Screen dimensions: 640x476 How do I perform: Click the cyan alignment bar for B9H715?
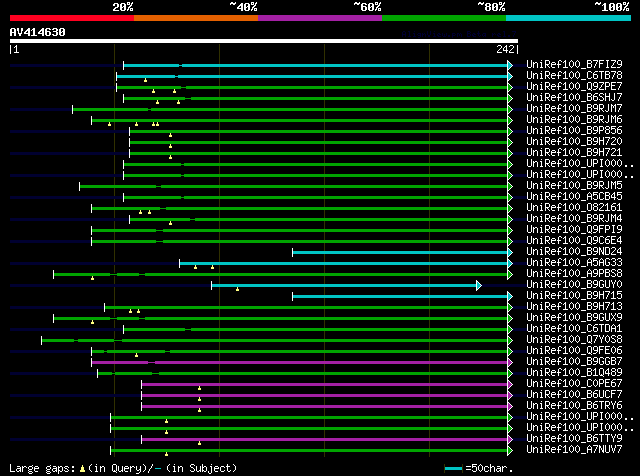pyautogui.click(x=400, y=297)
